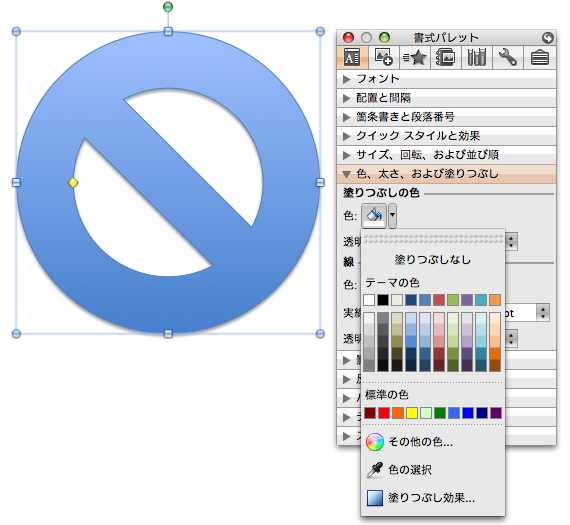Viewport: 570px width, 525px height.
Task: Open the fill color dropdown arrow
Action: [392, 216]
